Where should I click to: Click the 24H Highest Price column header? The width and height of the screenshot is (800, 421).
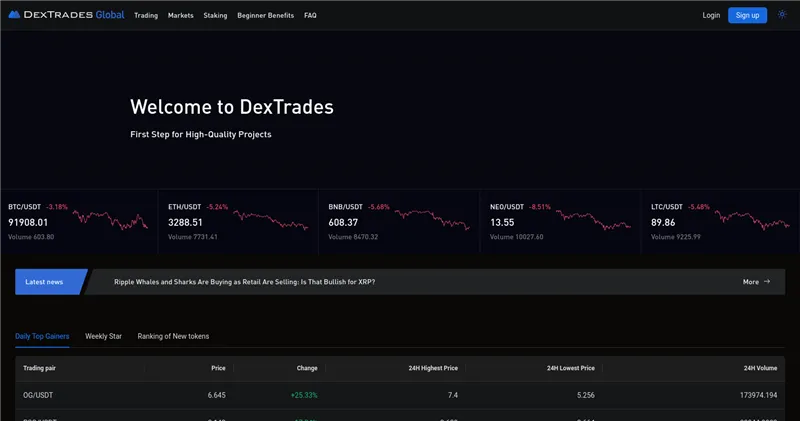point(433,368)
